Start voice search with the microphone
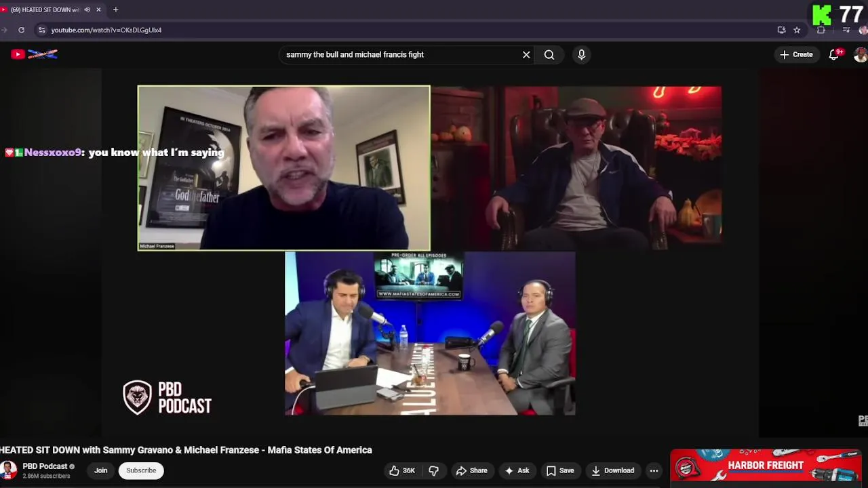The height and width of the screenshot is (488, 868). point(581,54)
